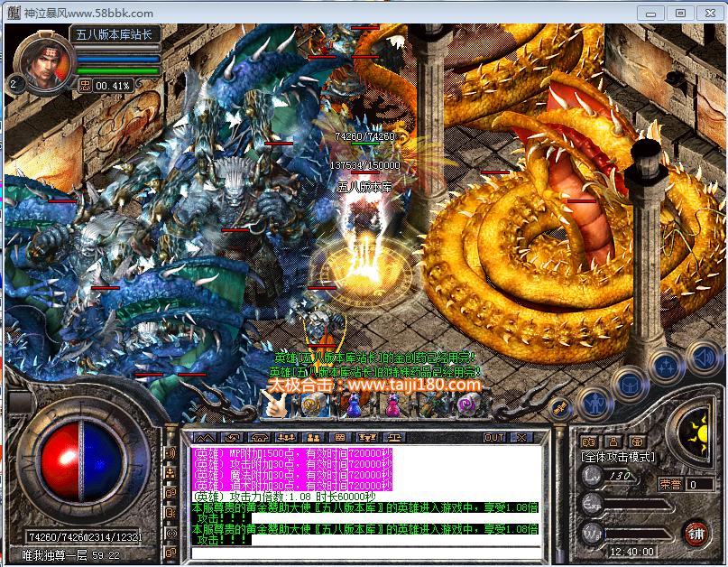The image size is (728, 567).
Task: Click the X exit button beside OUT
Action: [521, 437]
